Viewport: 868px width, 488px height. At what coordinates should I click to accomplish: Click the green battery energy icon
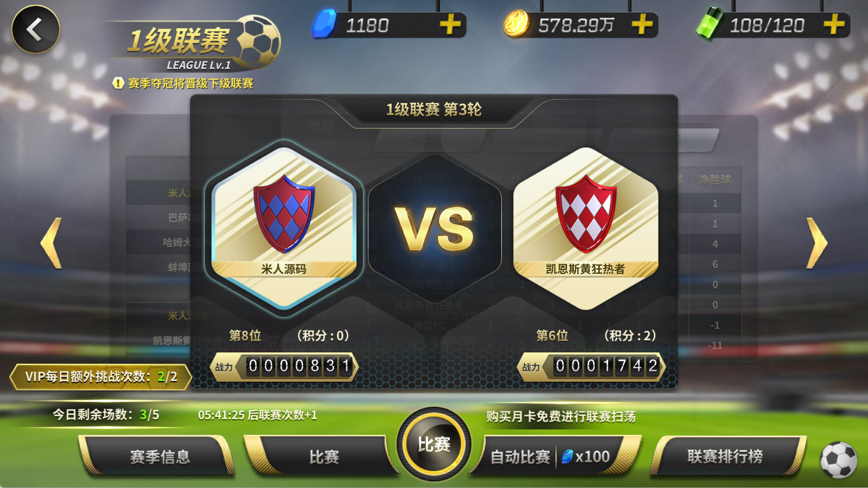710,23
